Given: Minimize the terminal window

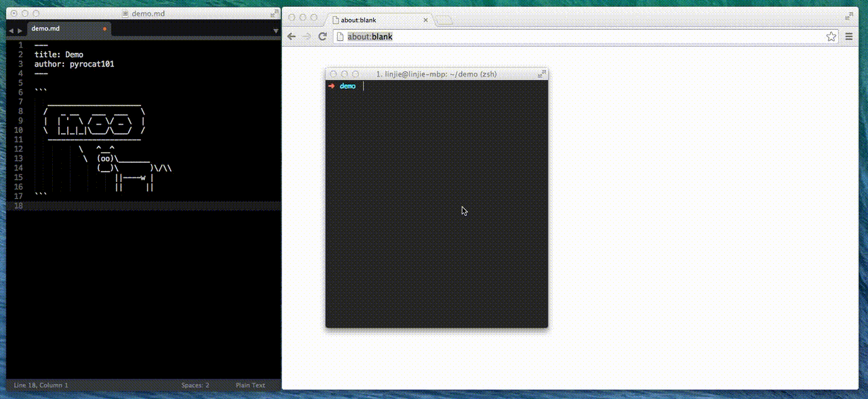Looking at the screenshot, I should click(344, 74).
